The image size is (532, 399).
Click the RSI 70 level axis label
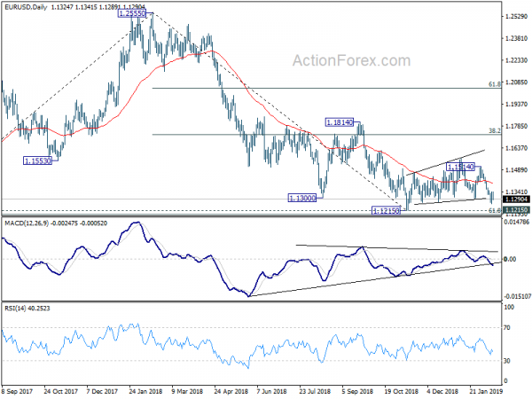tap(507, 328)
